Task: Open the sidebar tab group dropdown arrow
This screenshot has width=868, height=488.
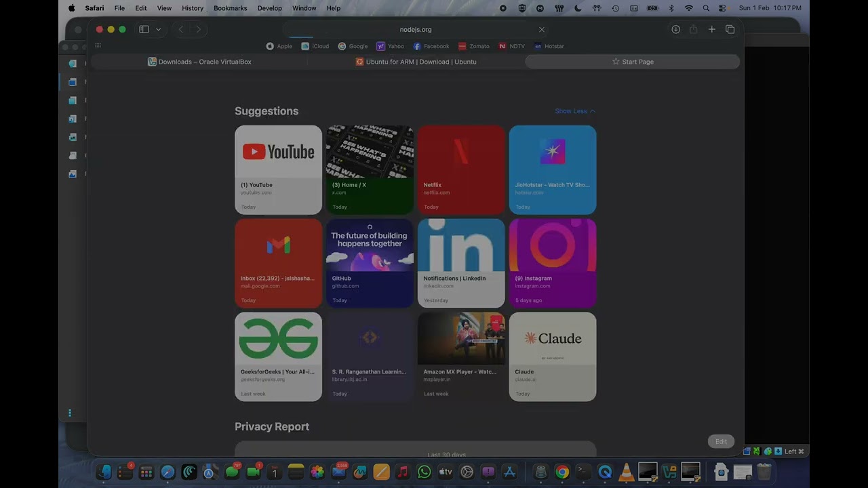Action: point(159,29)
